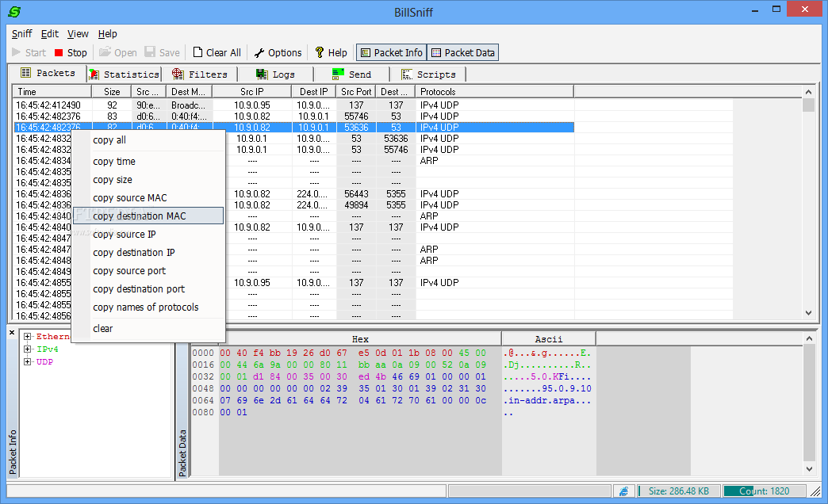Image resolution: width=828 pixels, height=504 pixels.
Task: Click the Logs tab icon
Action: click(262, 74)
